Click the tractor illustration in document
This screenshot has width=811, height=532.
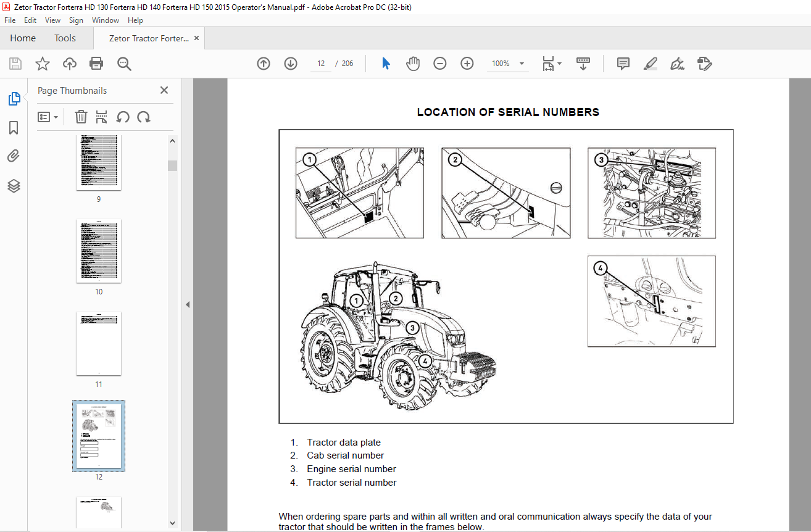click(x=398, y=336)
